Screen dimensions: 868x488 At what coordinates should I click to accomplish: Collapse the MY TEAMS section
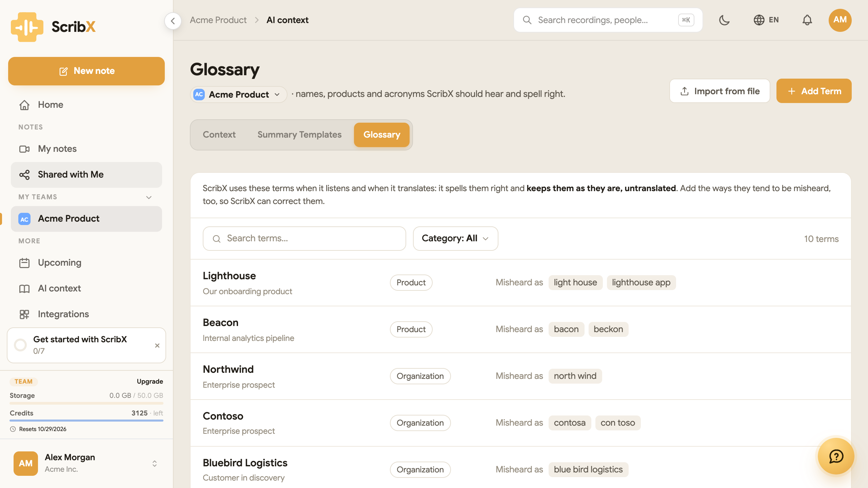(x=149, y=197)
